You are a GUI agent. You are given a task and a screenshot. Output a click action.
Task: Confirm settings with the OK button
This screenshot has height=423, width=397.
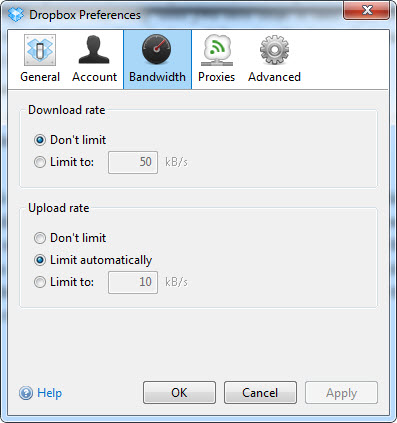point(179,393)
